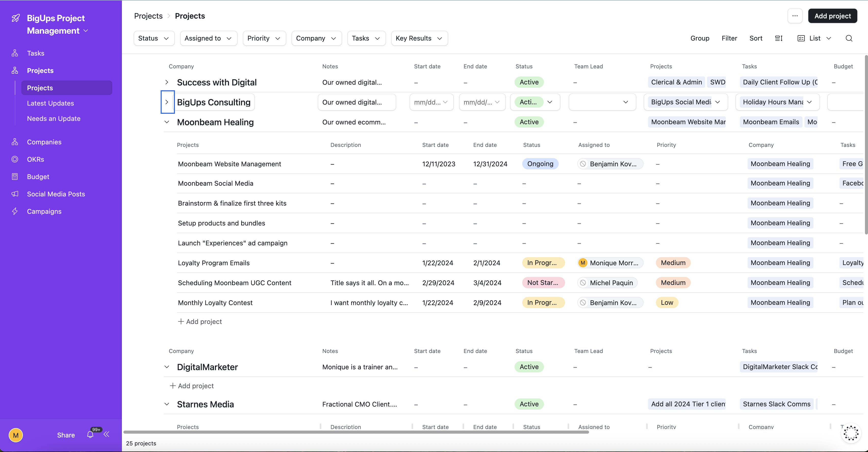Collapse Starnes Media company row

tap(167, 404)
